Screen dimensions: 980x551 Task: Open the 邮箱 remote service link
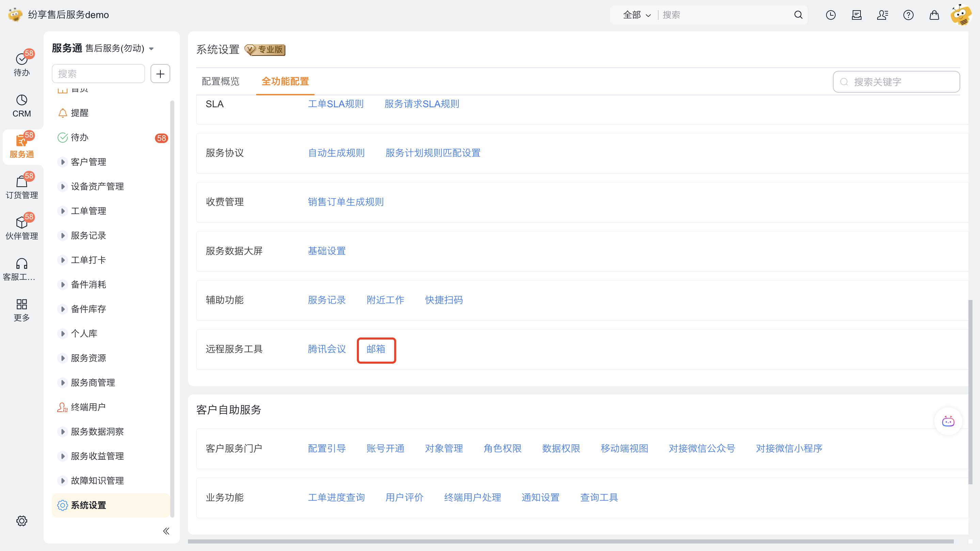[x=376, y=349]
